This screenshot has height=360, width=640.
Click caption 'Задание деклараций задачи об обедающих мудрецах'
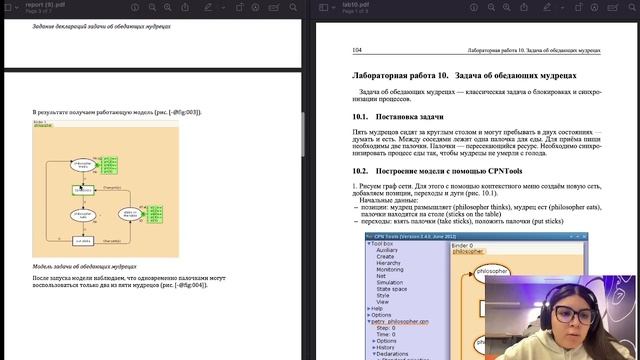click(101, 26)
